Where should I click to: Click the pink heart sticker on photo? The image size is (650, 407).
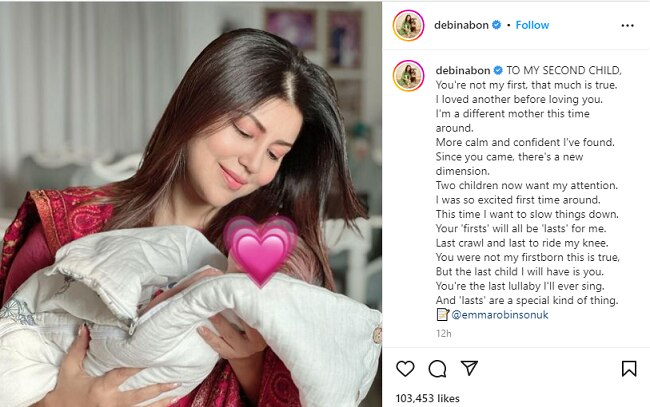coord(260,251)
